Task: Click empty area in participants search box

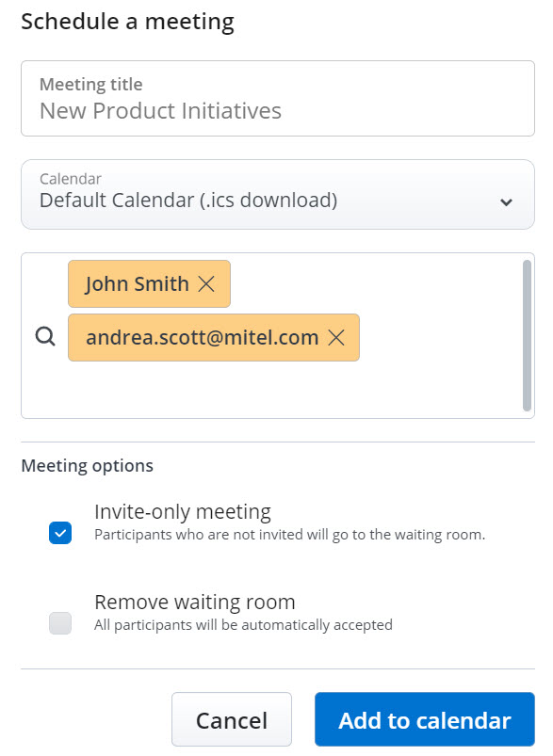Action: [289, 389]
